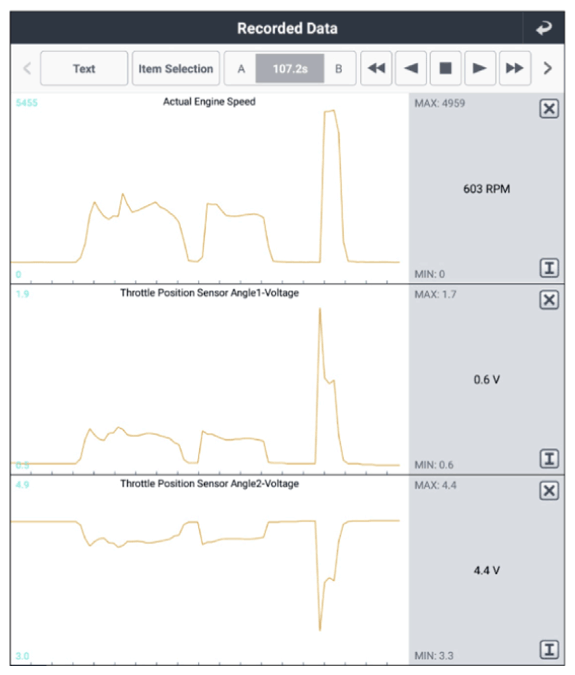Play the recorded data forward
This screenshot has height=675, width=575.
click(480, 68)
